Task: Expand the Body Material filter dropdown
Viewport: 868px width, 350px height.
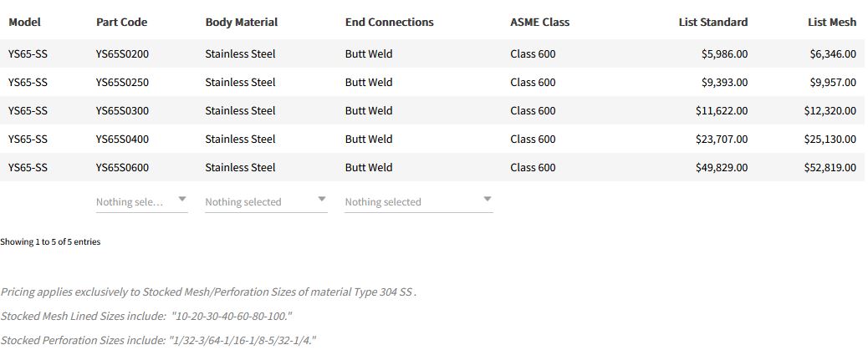Action: point(265,201)
